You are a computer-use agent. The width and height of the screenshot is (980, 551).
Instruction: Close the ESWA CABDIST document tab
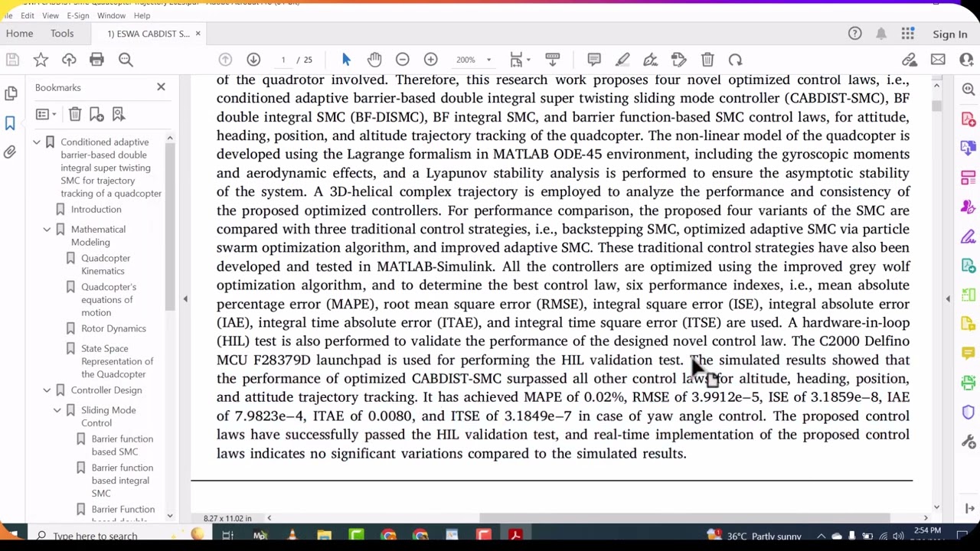[198, 34]
